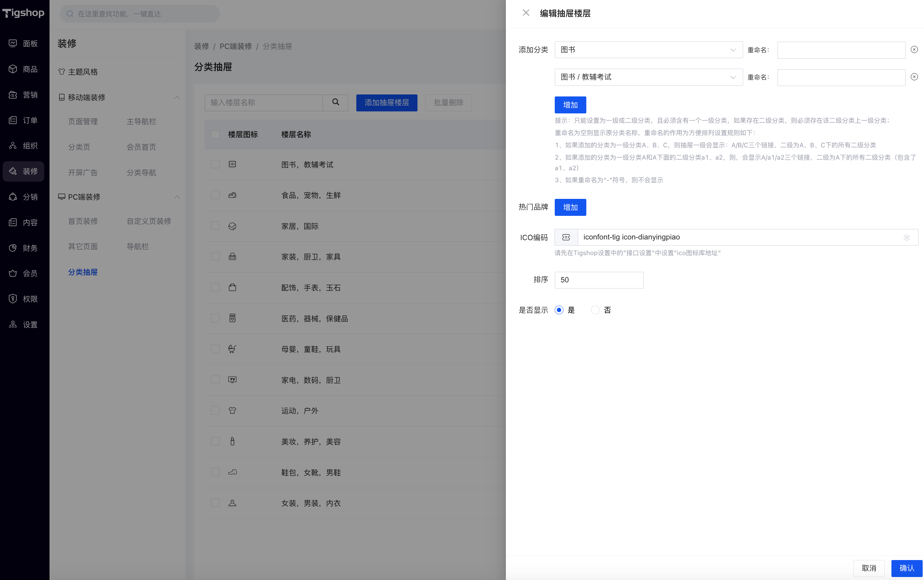Open the 图书 category dropdown
924x580 pixels.
pos(648,50)
